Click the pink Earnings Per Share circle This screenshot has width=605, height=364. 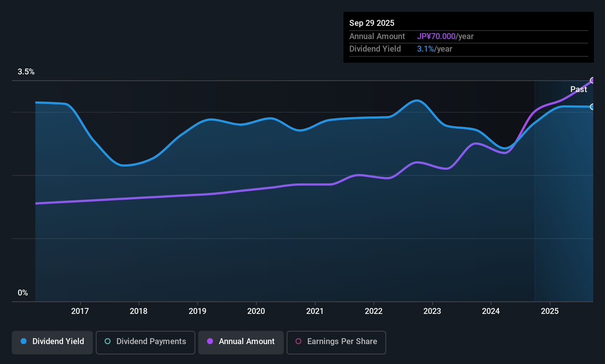point(298,342)
